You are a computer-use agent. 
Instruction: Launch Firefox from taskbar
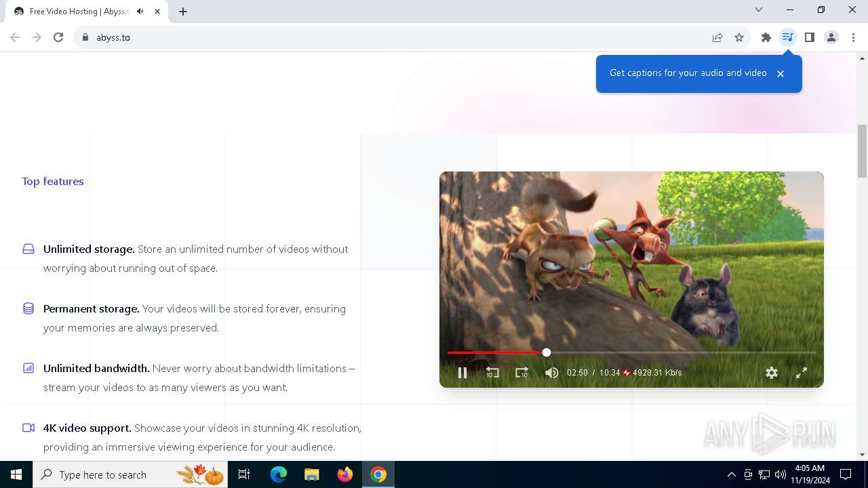click(345, 474)
